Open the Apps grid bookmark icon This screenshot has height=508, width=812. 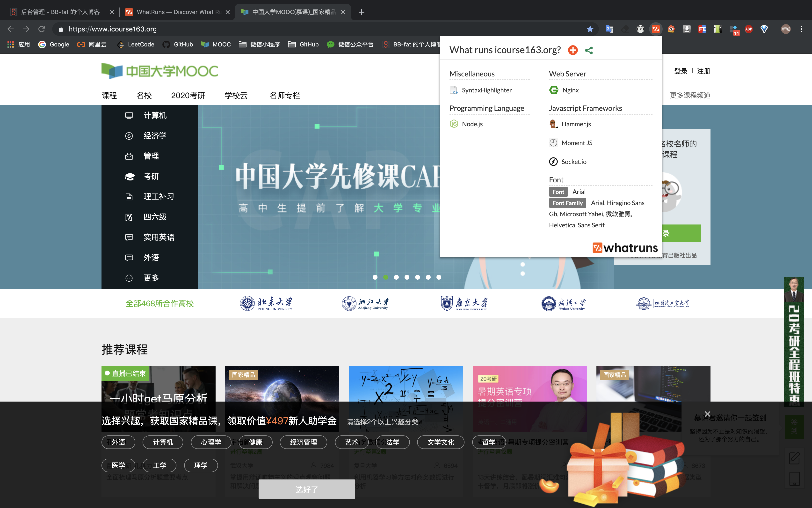(x=11, y=44)
